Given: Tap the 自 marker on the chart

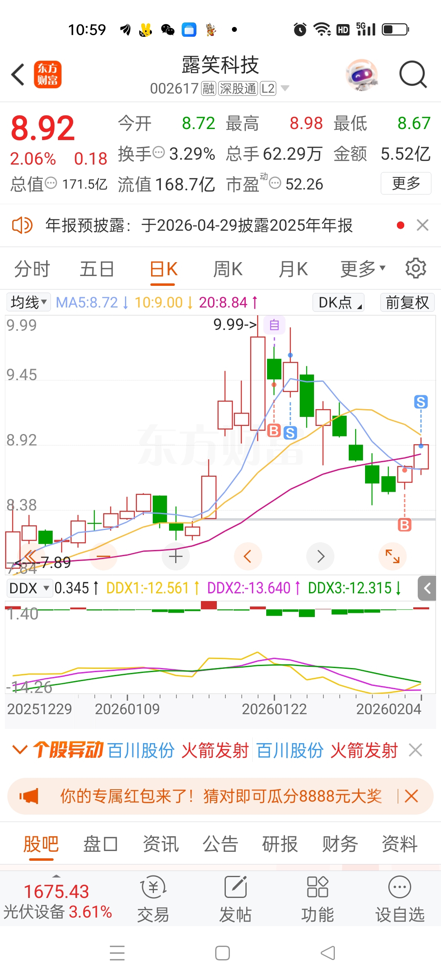Looking at the screenshot, I should (274, 325).
